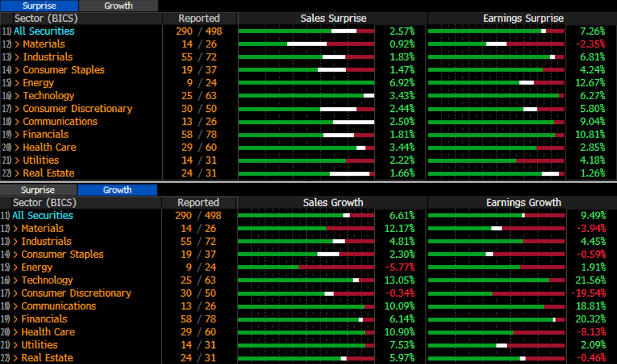
Task: Sort by Sales Growth column header
Action: [333, 203]
